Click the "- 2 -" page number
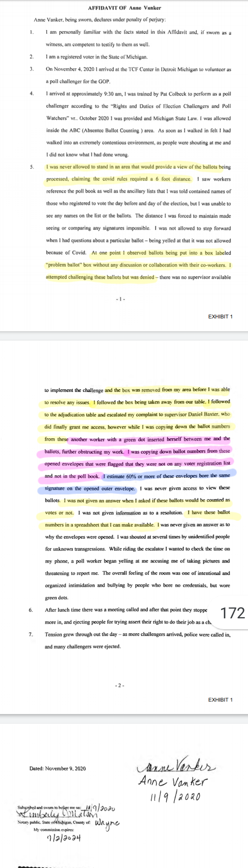This screenshot has height=868, width=248. coord(120,685)
